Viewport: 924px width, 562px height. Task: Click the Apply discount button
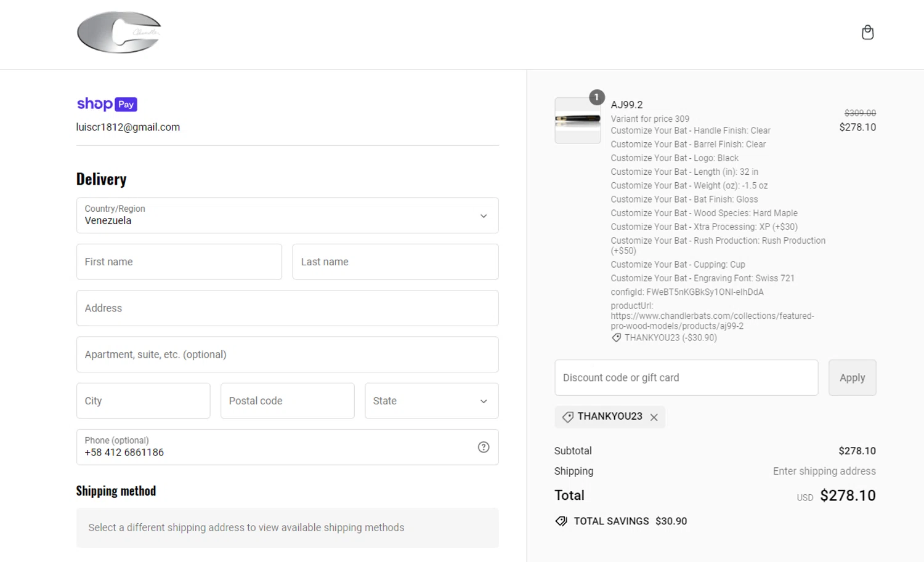(x=853, y=377)
